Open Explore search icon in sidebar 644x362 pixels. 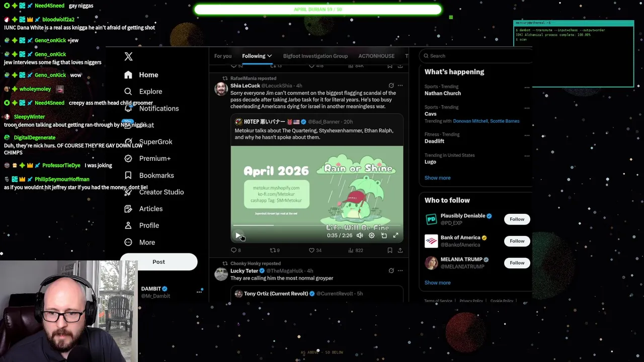128,92
